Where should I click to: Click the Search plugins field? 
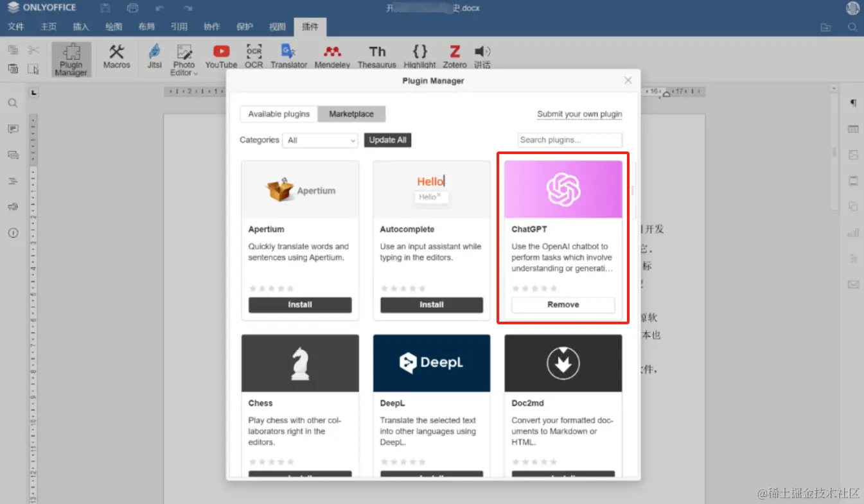point(570,140)
